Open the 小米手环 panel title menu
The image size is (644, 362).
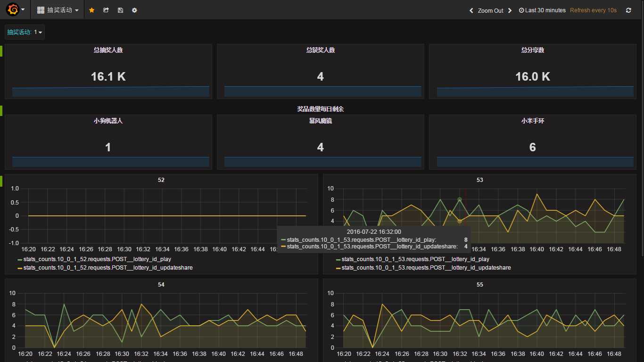(x=532, y=121)
